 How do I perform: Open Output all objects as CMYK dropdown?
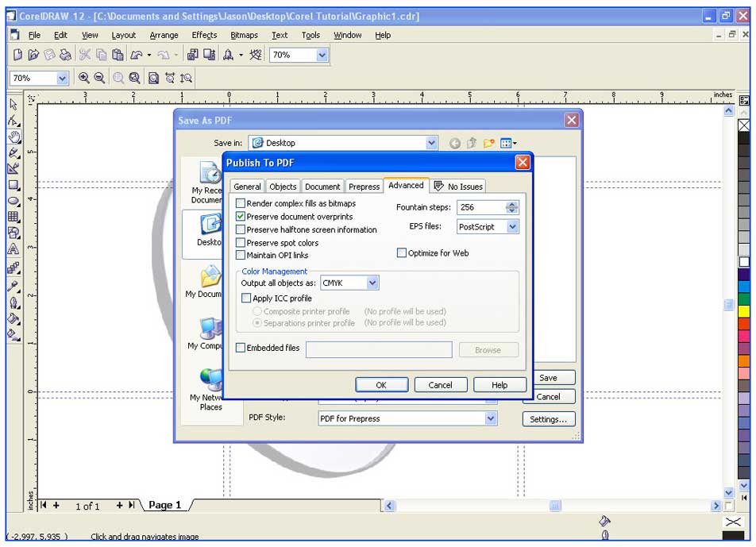tap(372, 283)
